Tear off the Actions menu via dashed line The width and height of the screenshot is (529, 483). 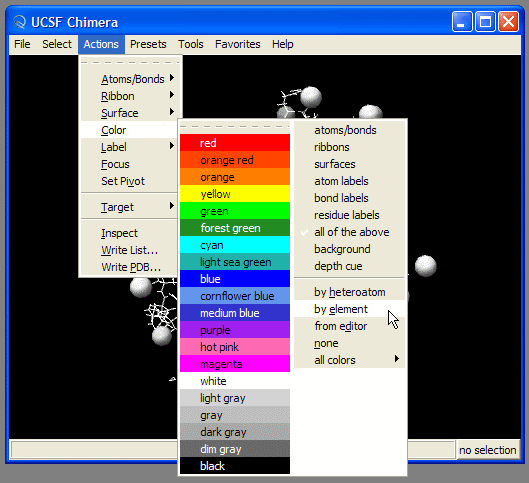[130, 62]
